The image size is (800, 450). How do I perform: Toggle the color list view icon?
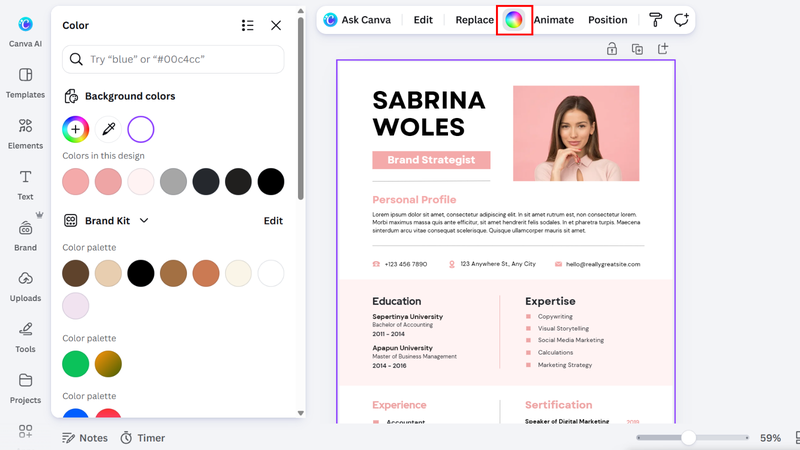pos(247,26)
